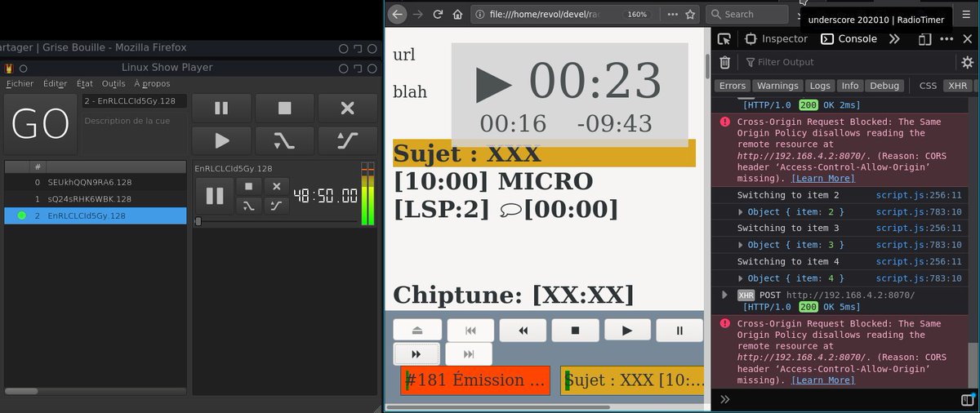Click the Firefox Search box
980x413 pixels.
(747, 14)
